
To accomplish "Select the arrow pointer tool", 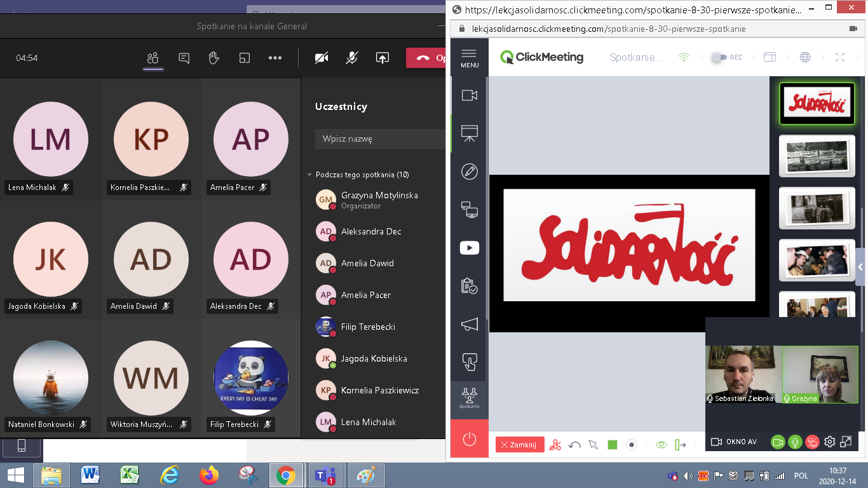I will click(x=593, y=445).
